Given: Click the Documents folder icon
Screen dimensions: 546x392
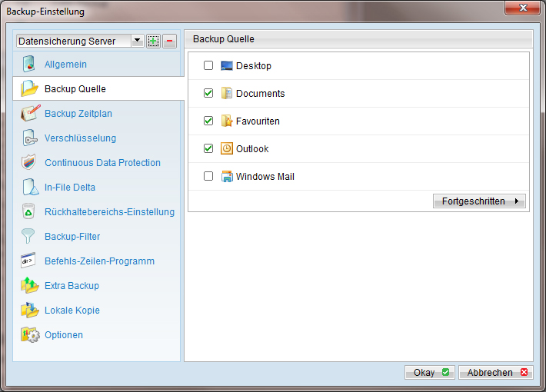Looking at the screenshot, I should (x=227, y=93).
